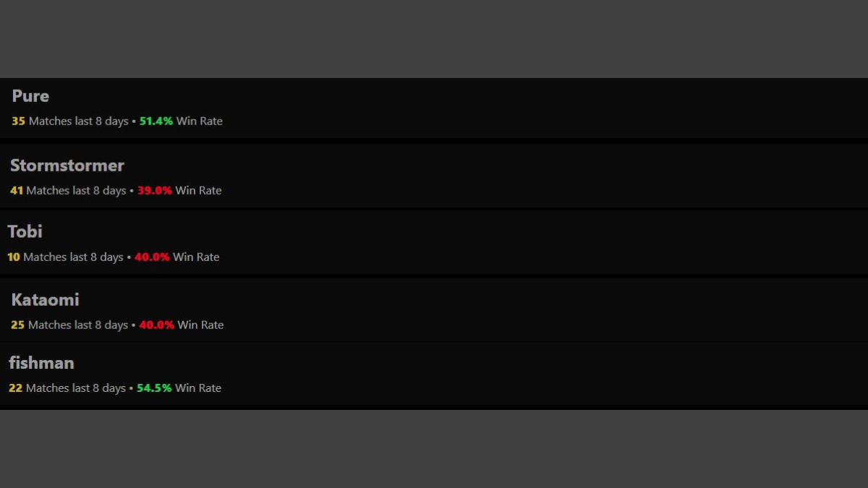
Task: Click Pure's 51.4% win rate
Action: (156, 121)
